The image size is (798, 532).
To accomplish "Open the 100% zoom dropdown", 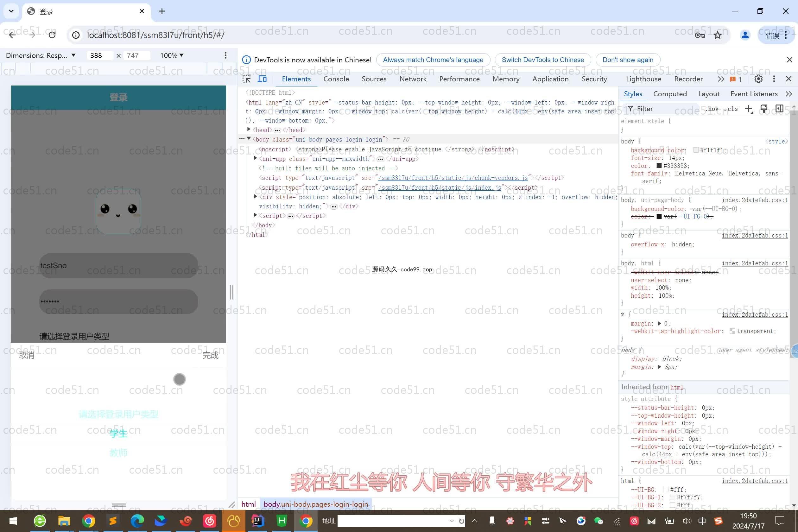I will coord(172,55).
